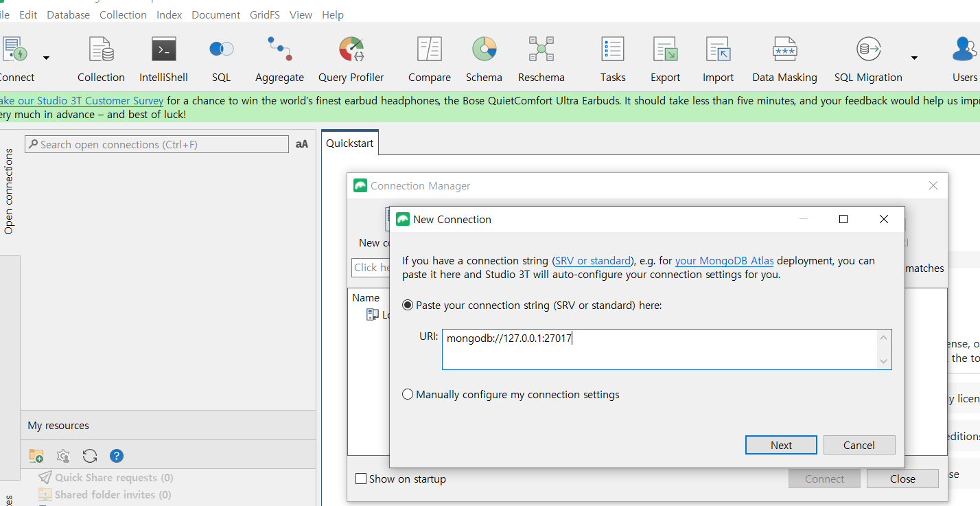Toggle the Show on startup checkbox
Image resolution: width=980 pixels, height=506 pixels.
(361, 479)
